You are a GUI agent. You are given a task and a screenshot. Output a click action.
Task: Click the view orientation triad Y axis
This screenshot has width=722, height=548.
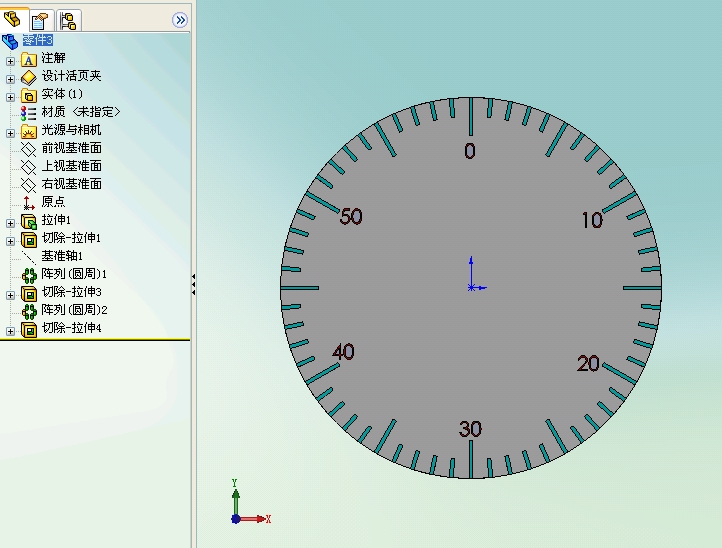(236, 498)
